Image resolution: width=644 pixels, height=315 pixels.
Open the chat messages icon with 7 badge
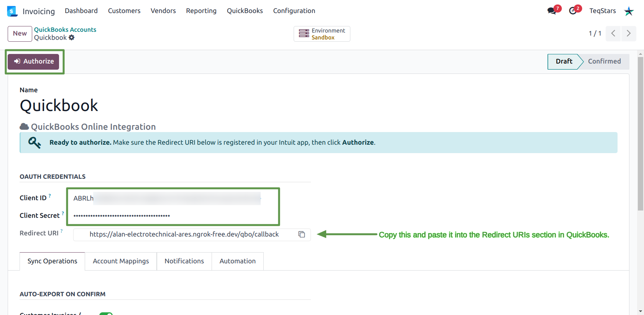(552, 11)
